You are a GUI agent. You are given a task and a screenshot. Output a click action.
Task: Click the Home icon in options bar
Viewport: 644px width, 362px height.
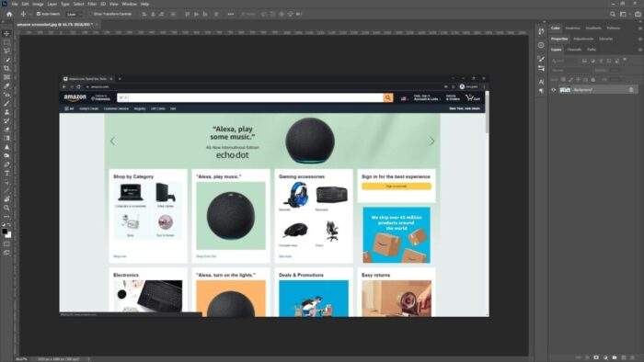click(x=9, y=14)
